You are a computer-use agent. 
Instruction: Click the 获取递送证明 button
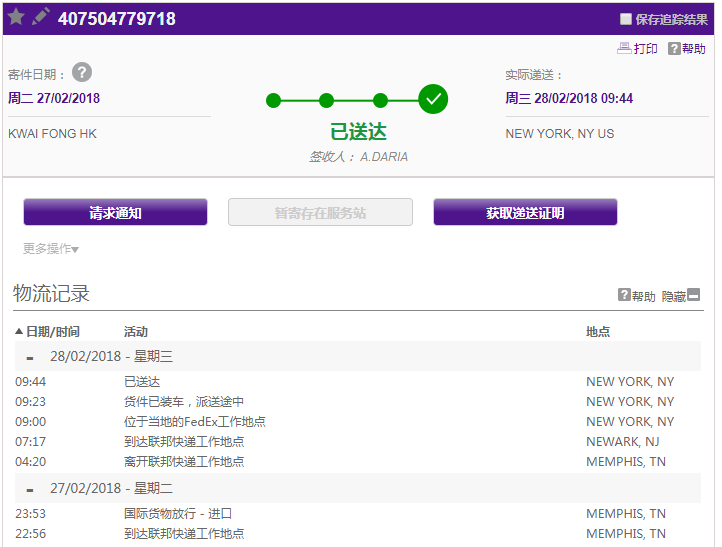525,212
